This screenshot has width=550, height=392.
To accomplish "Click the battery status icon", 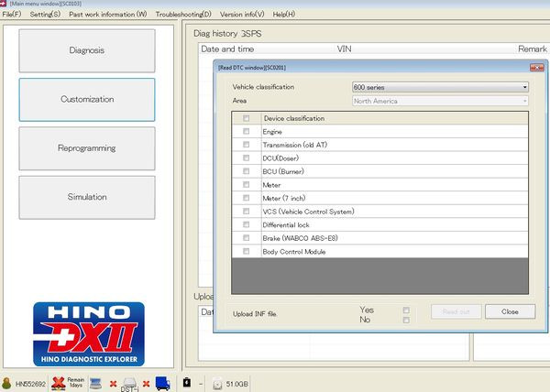I will click(x=187, y=382).
